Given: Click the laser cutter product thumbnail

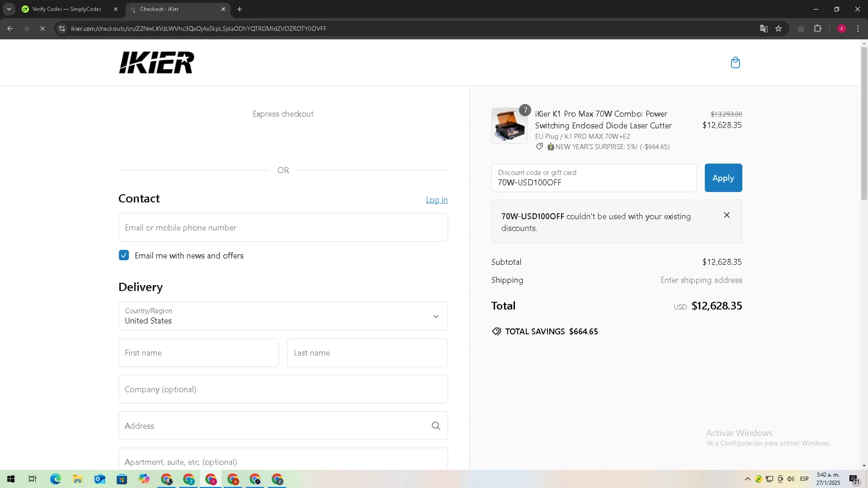Looking at the screenshot, I should click(509, 125).
